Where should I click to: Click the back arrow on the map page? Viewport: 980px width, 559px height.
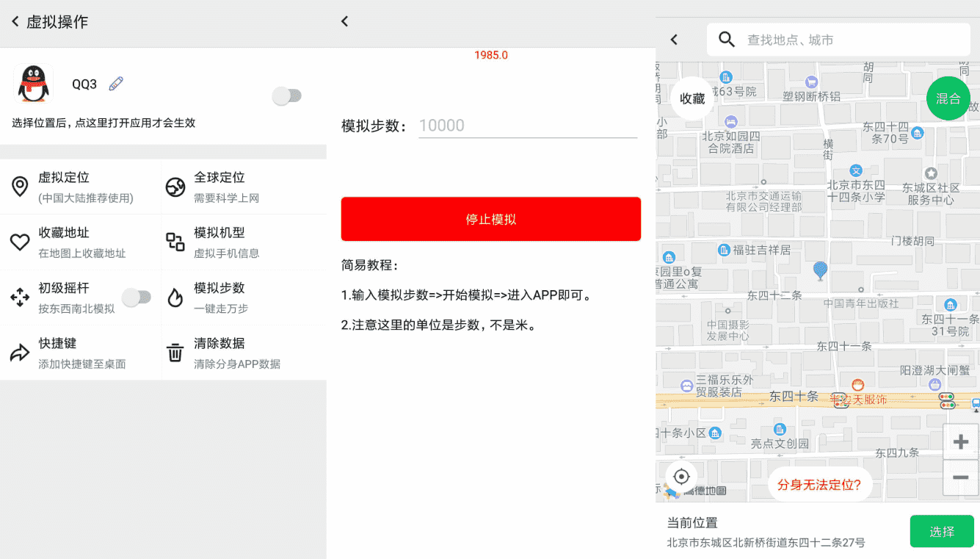pyautogui.click(x=674, y=40)
